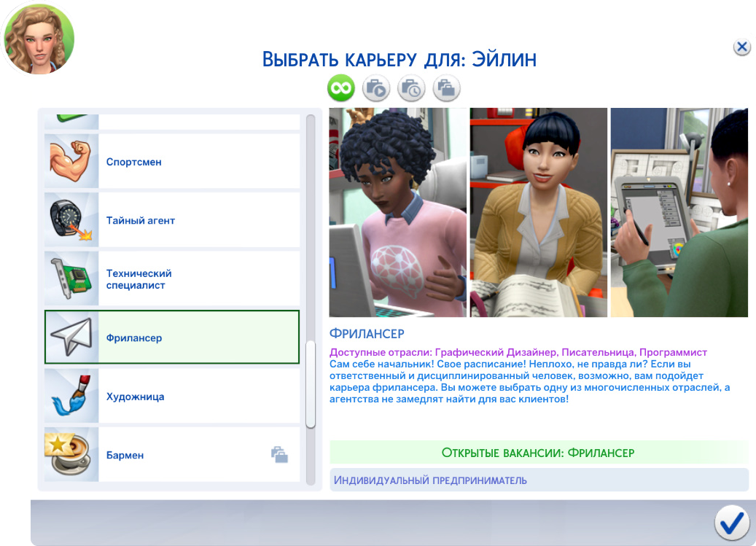Confirm career choice with checkmark button
The image size is (756, 546).
732,523
